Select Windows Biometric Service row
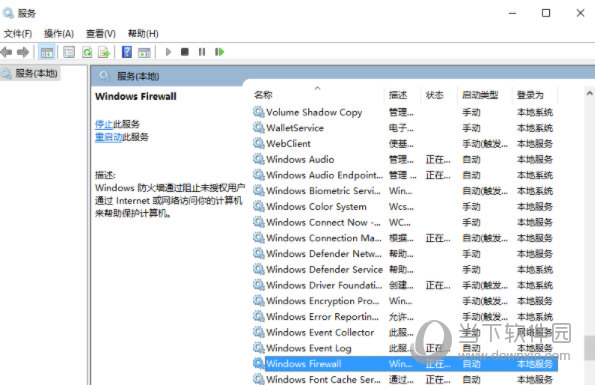 coord(405,191)
